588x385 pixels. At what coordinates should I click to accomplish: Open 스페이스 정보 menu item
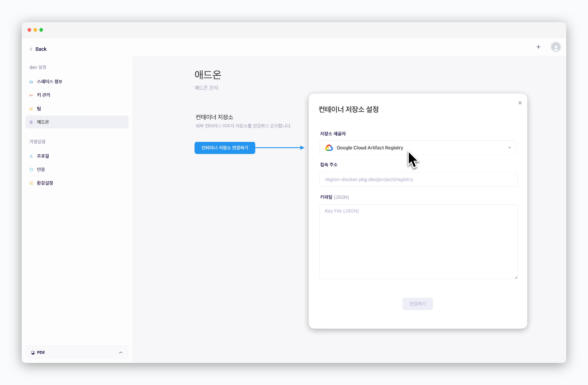(77, 82)
